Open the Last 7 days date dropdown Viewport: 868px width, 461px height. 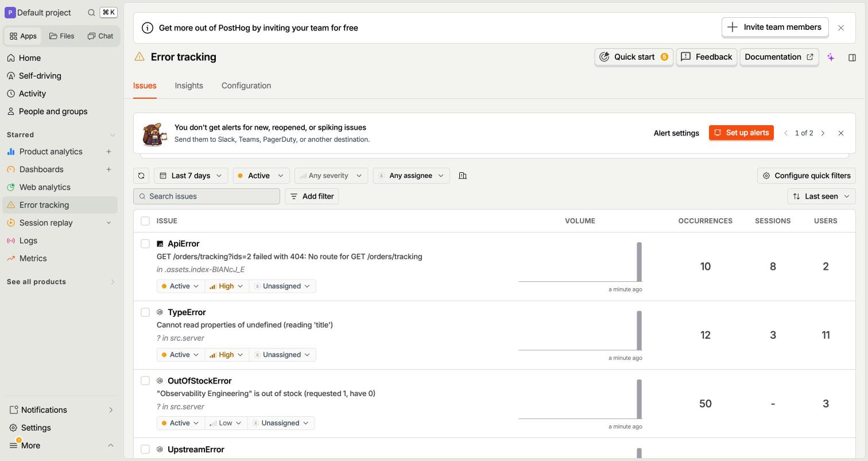tap(191, 176)
